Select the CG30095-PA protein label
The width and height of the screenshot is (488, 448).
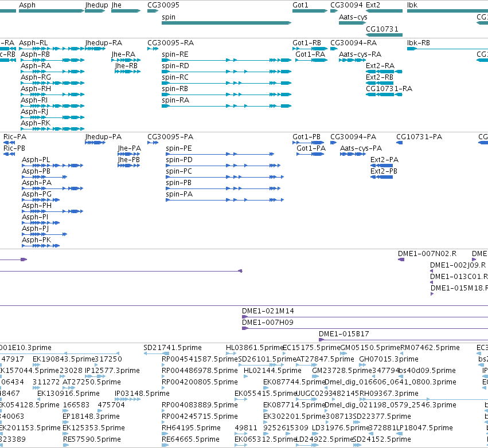pyautogui.click(x=170, y=137)
